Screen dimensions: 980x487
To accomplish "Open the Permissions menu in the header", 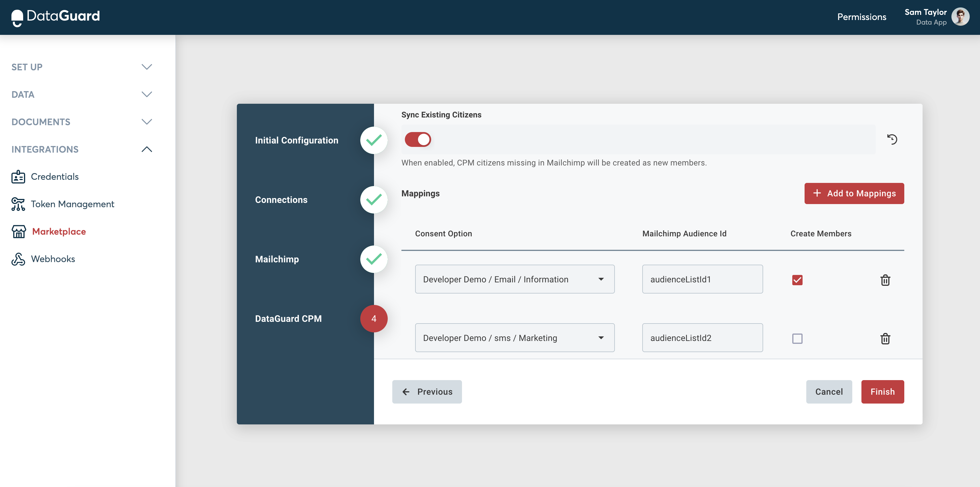I will (x=861, y=17).
